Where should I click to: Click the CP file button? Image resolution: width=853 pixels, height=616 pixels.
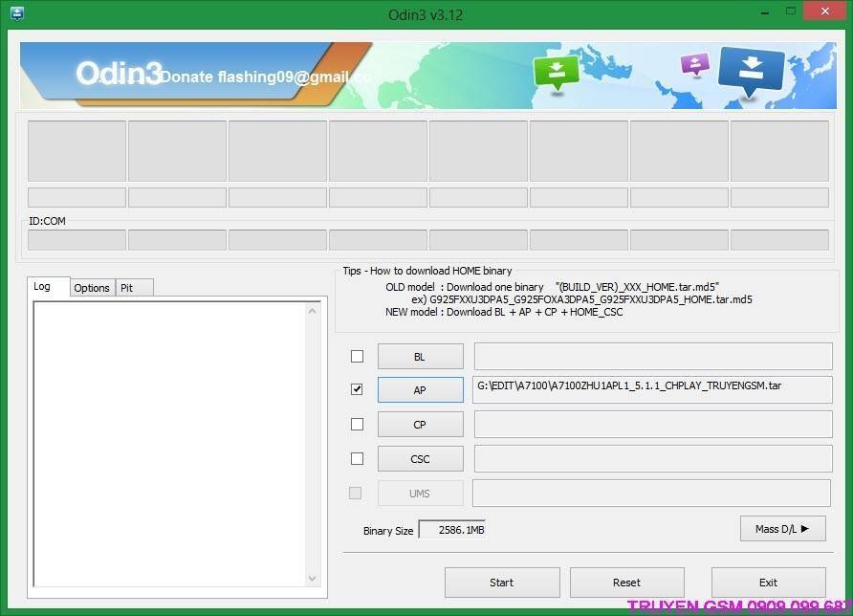click(421, 425)
